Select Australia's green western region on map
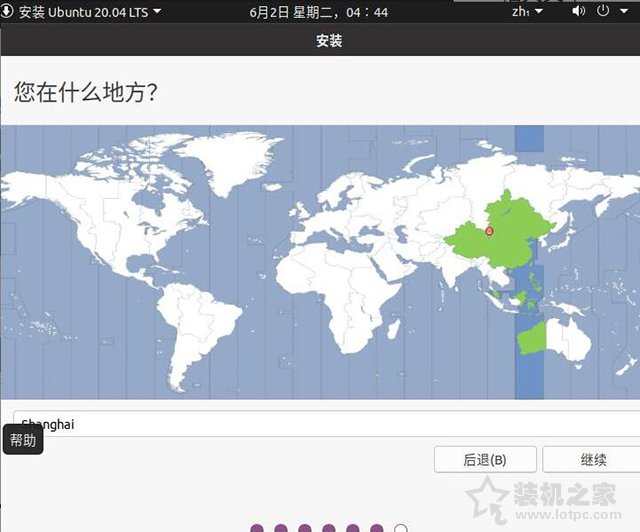The width and height of the screenshot is (640, 532). coord(531,340)
